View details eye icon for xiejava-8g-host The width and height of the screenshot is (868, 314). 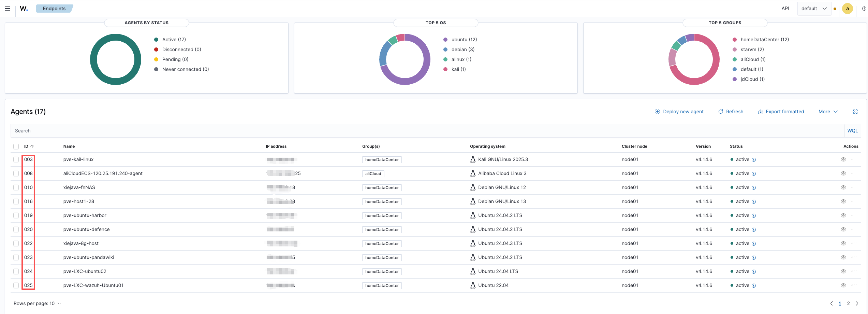click(x=843, y=243)
